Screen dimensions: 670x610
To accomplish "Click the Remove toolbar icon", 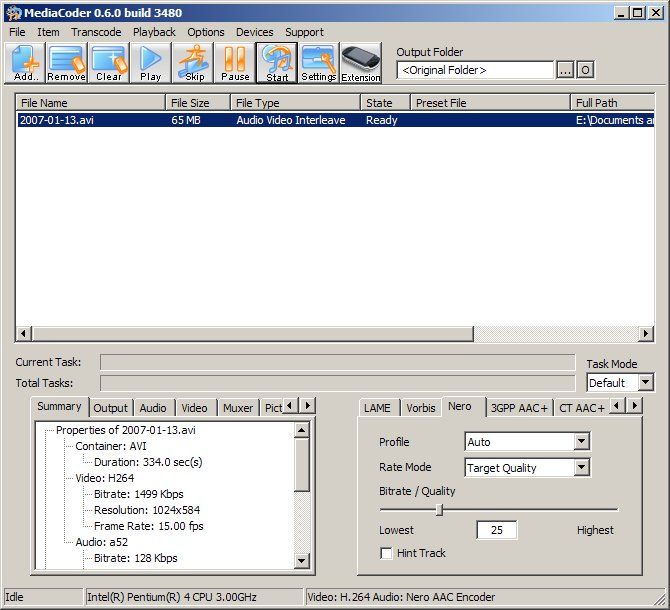I will click(x=67, y=63).
